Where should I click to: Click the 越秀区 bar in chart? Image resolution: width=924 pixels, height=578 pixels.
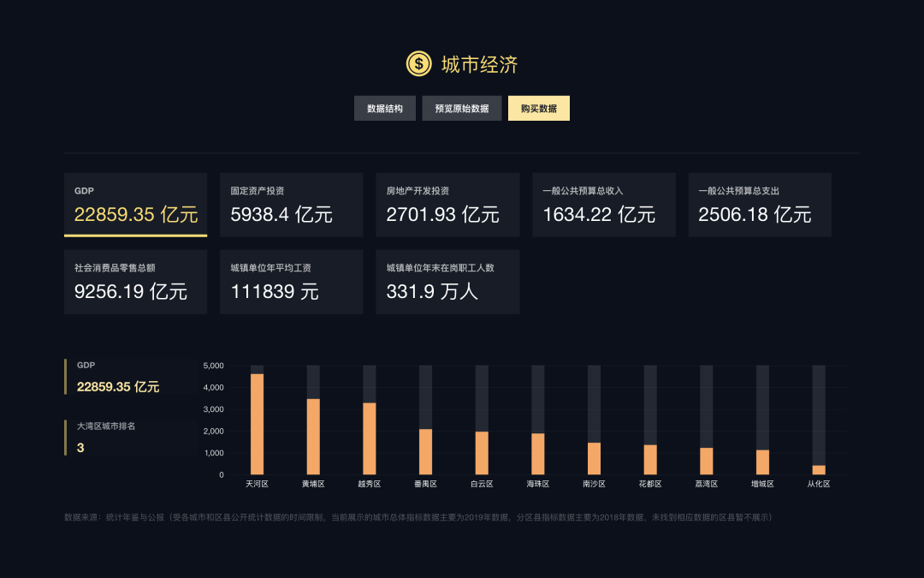[x=370, y=438]
